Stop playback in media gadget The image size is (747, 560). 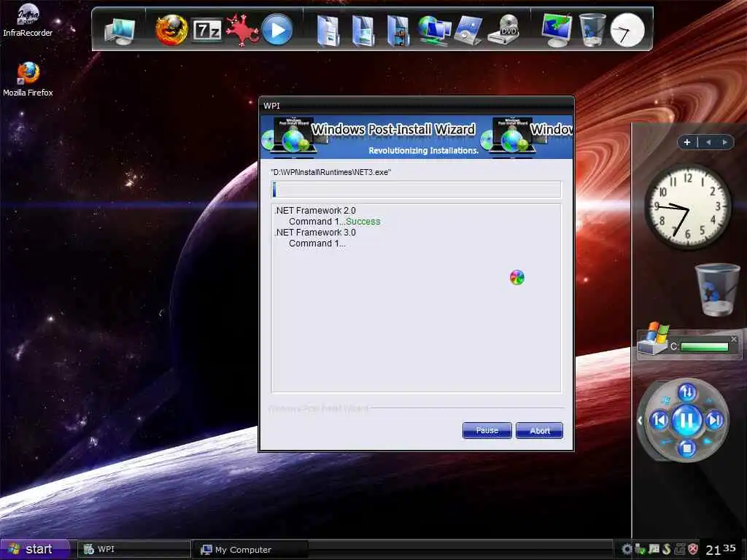[x=686, y=448]
